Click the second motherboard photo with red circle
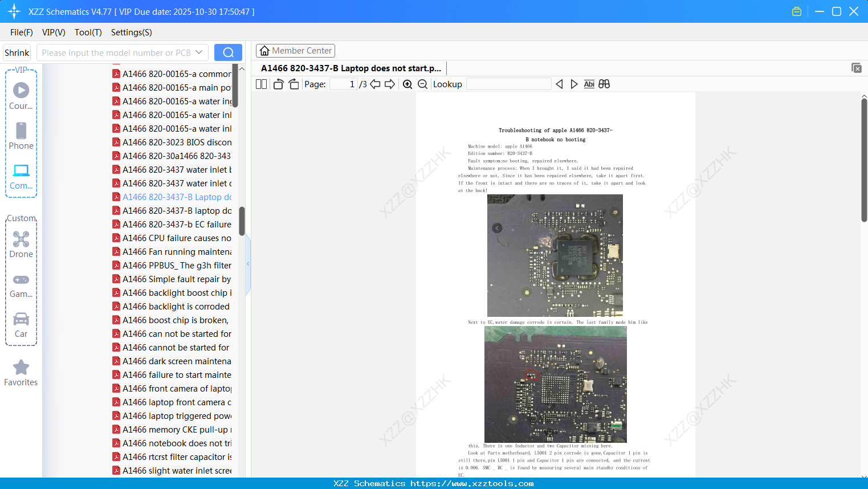868x489 pixels. tap(556, 384)
